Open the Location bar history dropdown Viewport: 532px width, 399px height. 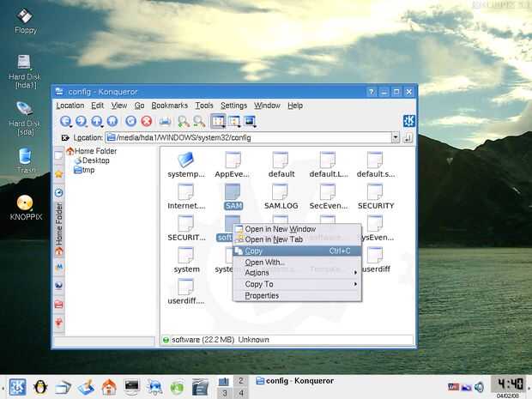point(396,137)
